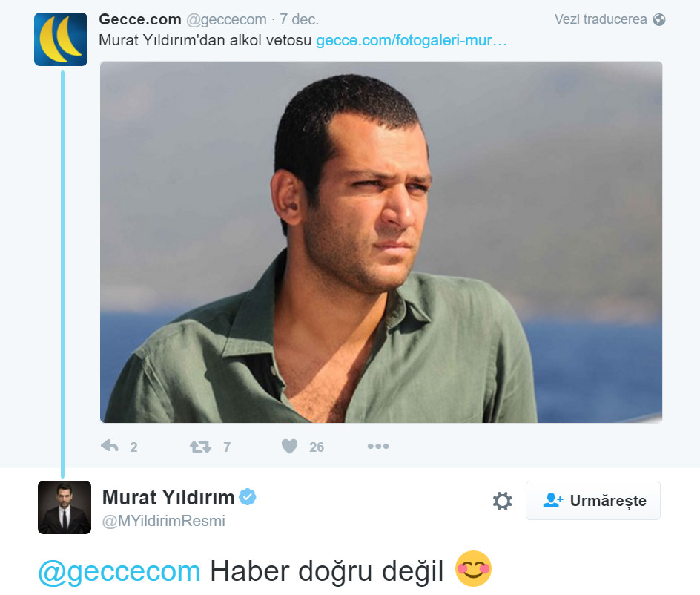Click the blue verified badge

[248, 497]
